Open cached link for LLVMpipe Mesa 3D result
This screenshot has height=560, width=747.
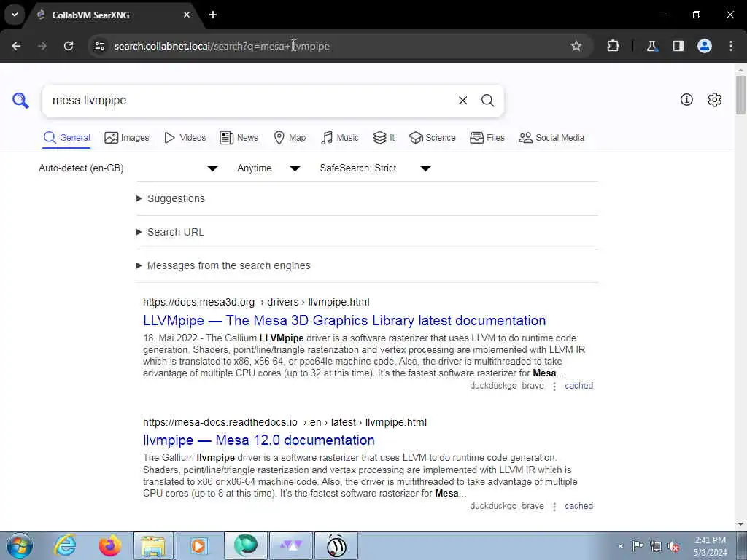click(x=578, y=386)
